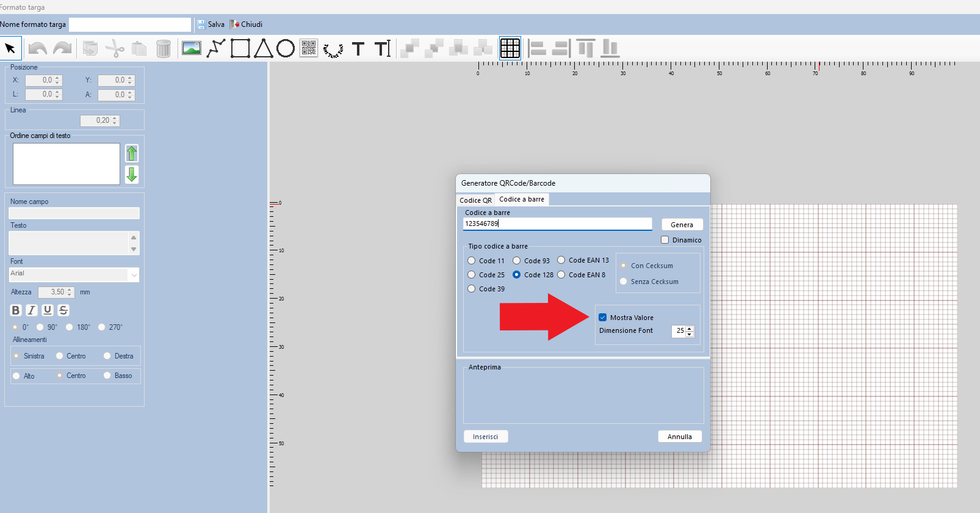Viewport: 980px width, 513px height.
Task: Toggle the grid display icon
Action: pyautogui.click(x=510, y=48)
